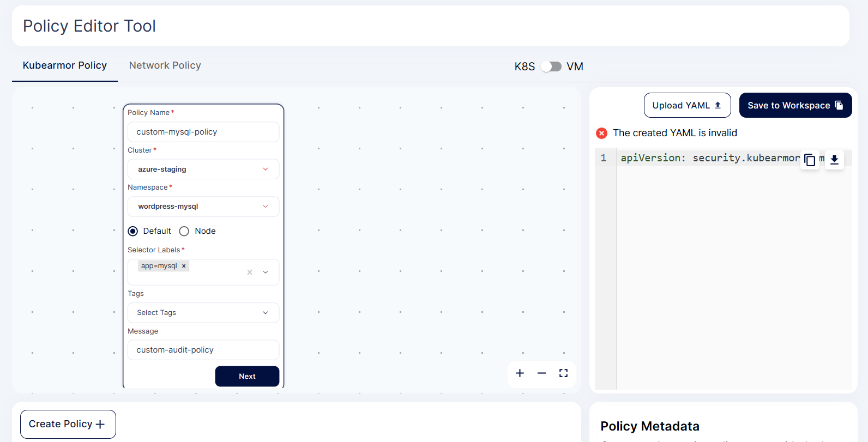Viewport: 868px width, 442px height.
Task: Clear all selector labels
Action: point(250,272)
